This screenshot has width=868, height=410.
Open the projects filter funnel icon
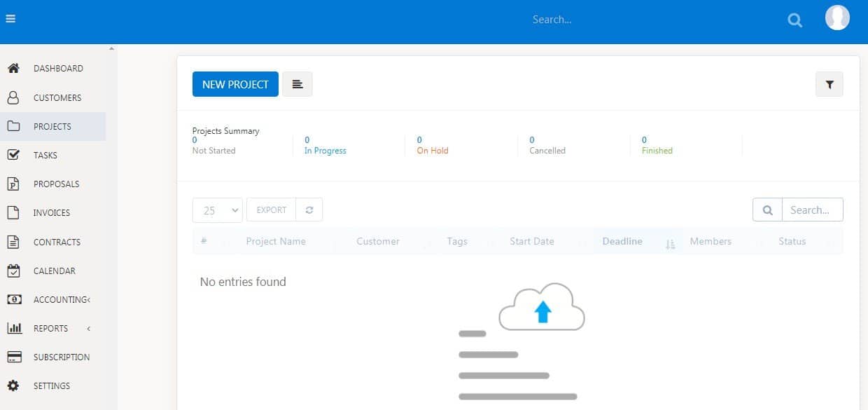point(829,84)
